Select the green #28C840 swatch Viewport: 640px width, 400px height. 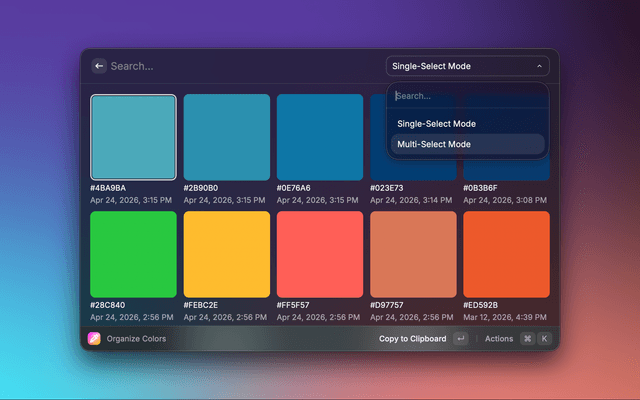134,254
